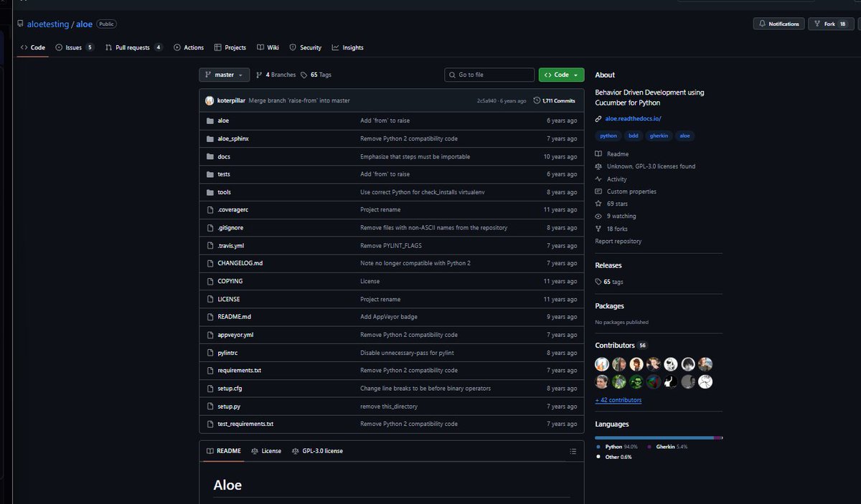This screenshot has height=504, width=861.
Task: Open the licenses found link in About
Action: (x=645, y=166)
